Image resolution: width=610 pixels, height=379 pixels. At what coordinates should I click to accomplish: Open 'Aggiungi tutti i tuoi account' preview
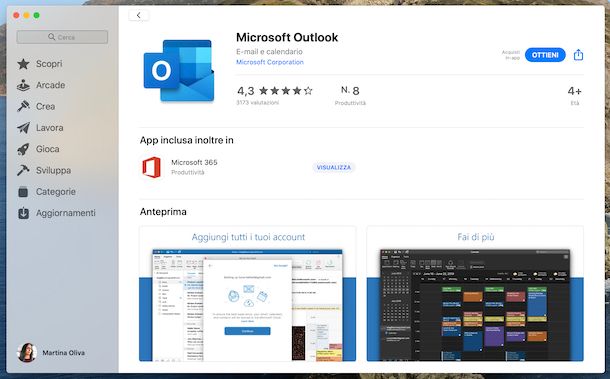[x=247, y=294]
